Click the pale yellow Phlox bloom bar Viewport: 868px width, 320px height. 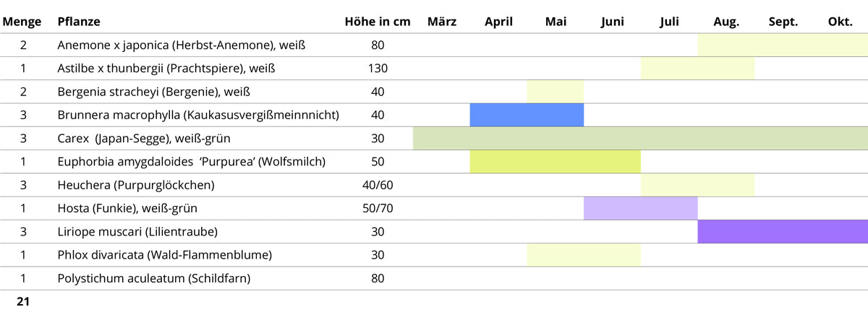pos(583,255)
